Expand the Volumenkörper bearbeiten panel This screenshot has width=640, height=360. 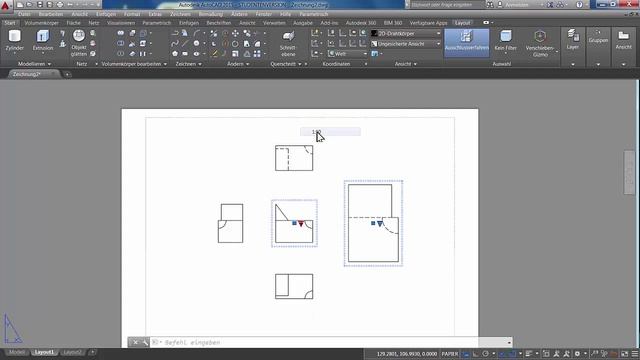pos(134,64)
